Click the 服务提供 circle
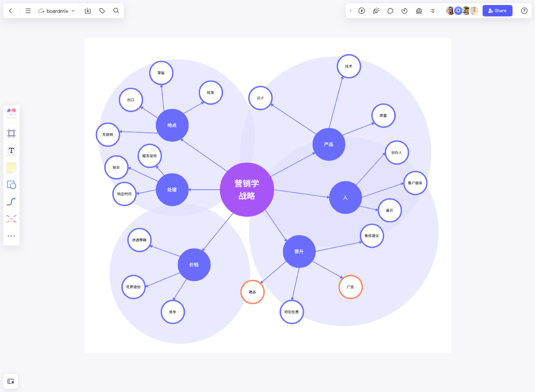The image size is (535, 392). pos(150,156)
